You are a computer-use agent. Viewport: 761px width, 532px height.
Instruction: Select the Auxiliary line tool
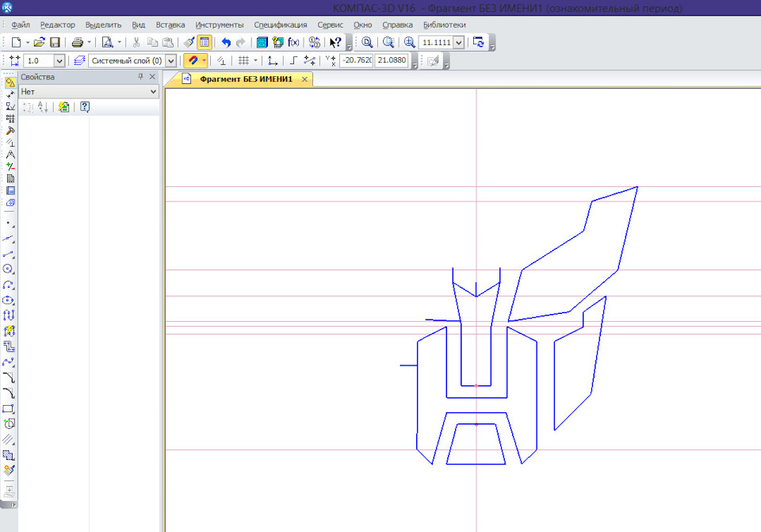coord(9,239)
